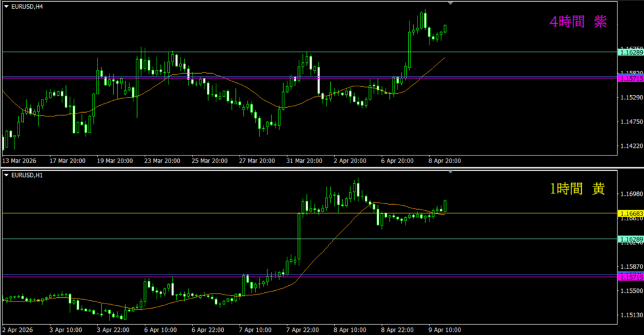Click the 2 Apr 2026 date on H1 axis
The width and height of the screenshot is (644, 335).
[18, 329]
